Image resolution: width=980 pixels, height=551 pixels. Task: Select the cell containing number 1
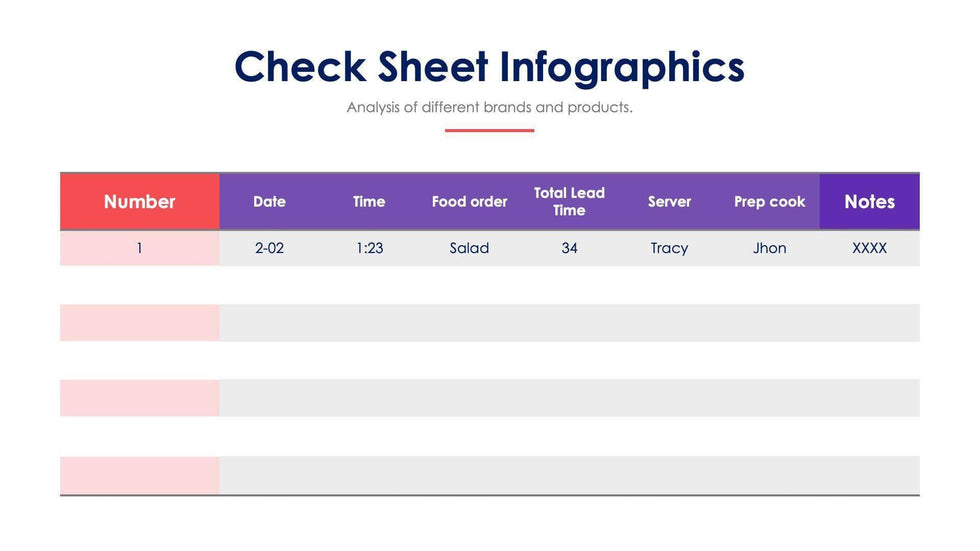point(139,248)
